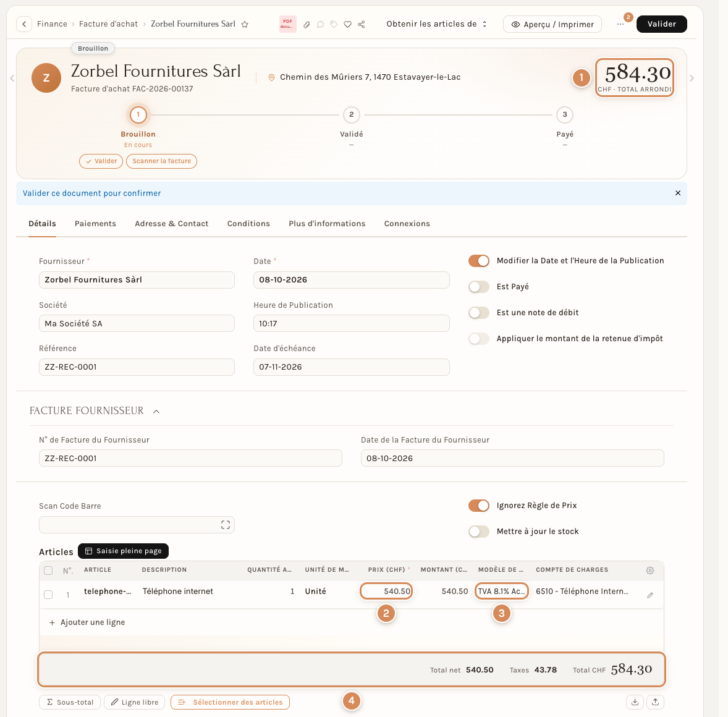Upload data into the articles table
728x717 pixels.
656,702
